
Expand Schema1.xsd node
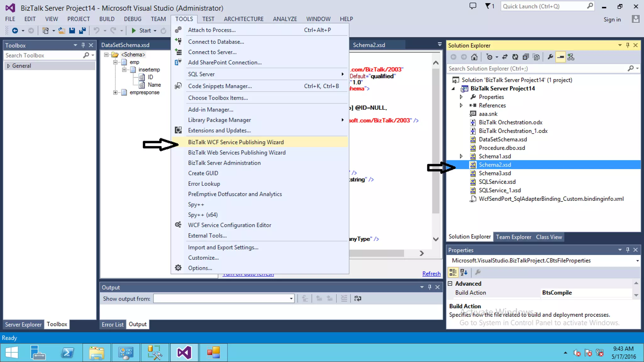tap(461, 156)
